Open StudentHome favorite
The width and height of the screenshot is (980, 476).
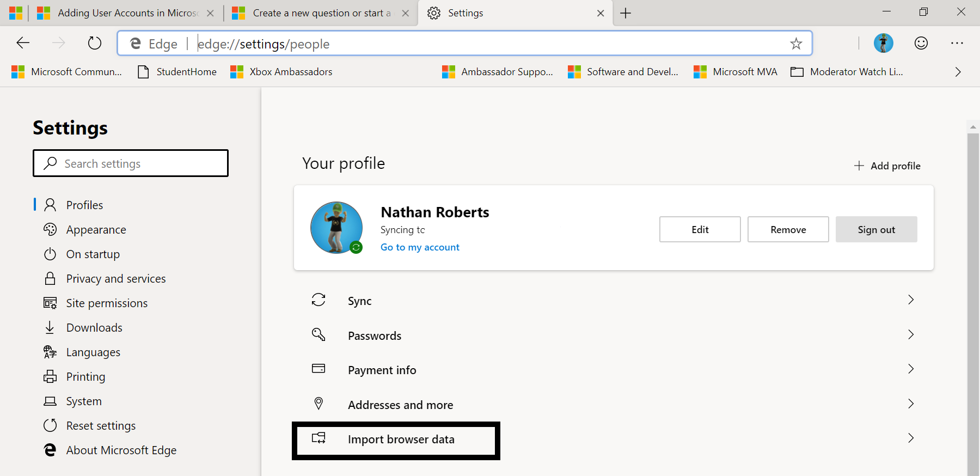[177, 72]
